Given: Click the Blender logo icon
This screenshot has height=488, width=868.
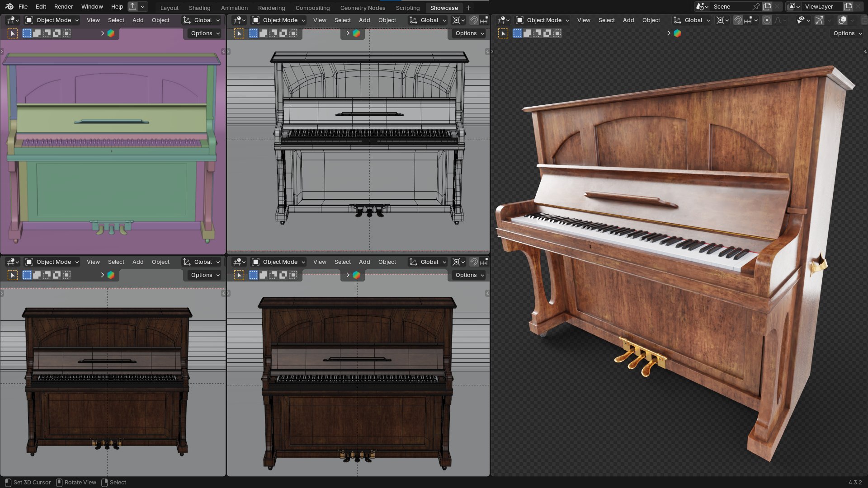Looking at the screenshot, I should (9, 6).
